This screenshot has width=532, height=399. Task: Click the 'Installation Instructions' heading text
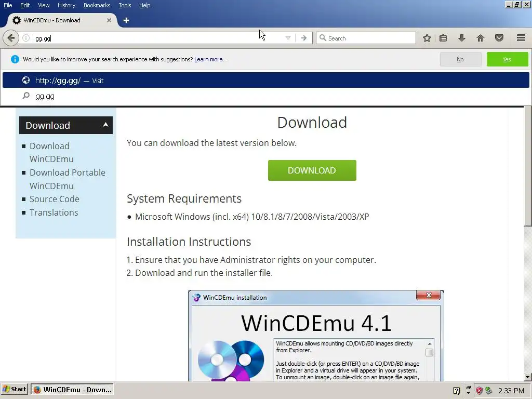point(189,242)
